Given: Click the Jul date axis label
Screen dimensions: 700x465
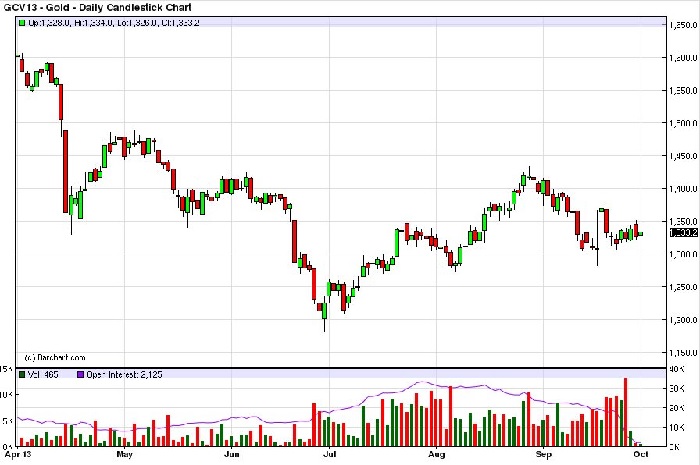Looking at the screenshot, I should (x=329, y=454).
